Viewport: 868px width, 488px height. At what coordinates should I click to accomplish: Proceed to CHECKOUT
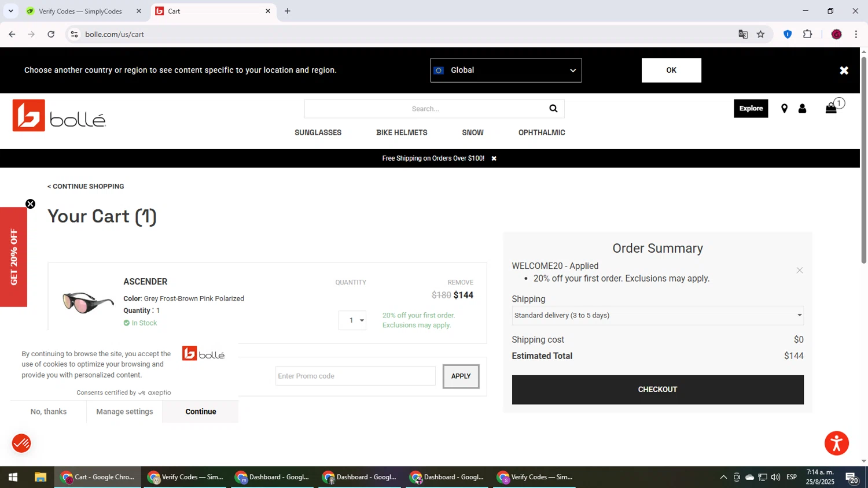pyautogui.click(x=657, y=390)
